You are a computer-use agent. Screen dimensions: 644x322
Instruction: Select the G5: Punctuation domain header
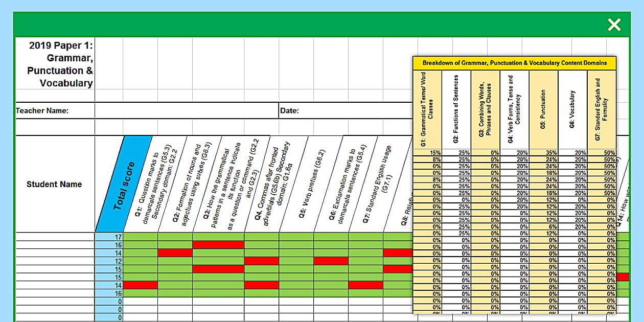[x=543, y=109]
